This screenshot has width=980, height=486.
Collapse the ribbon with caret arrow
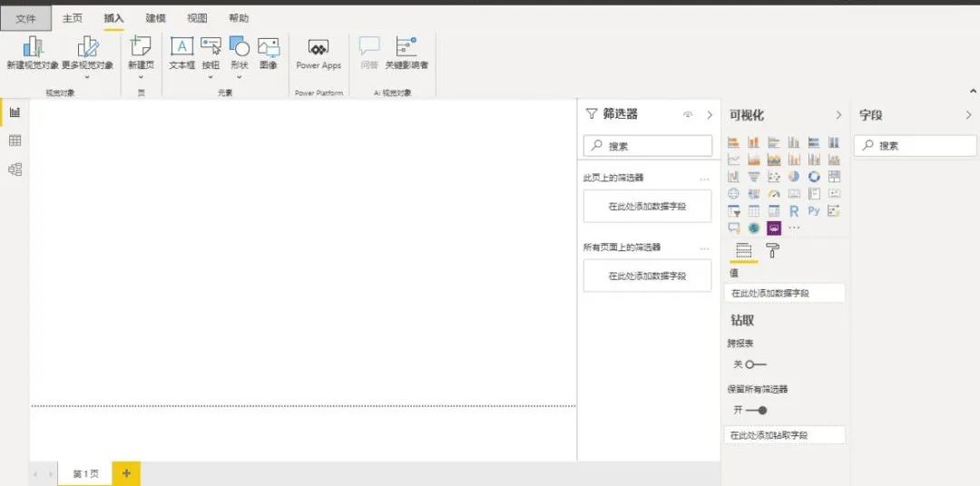coord(973,92)
